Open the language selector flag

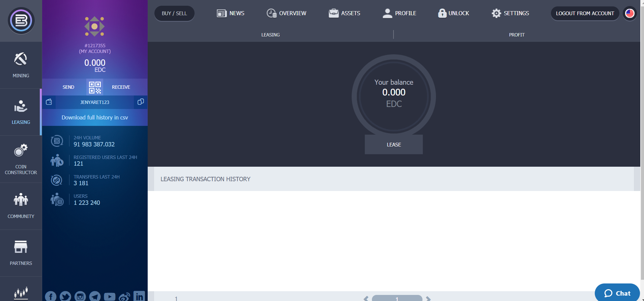[x=630, y=13]
